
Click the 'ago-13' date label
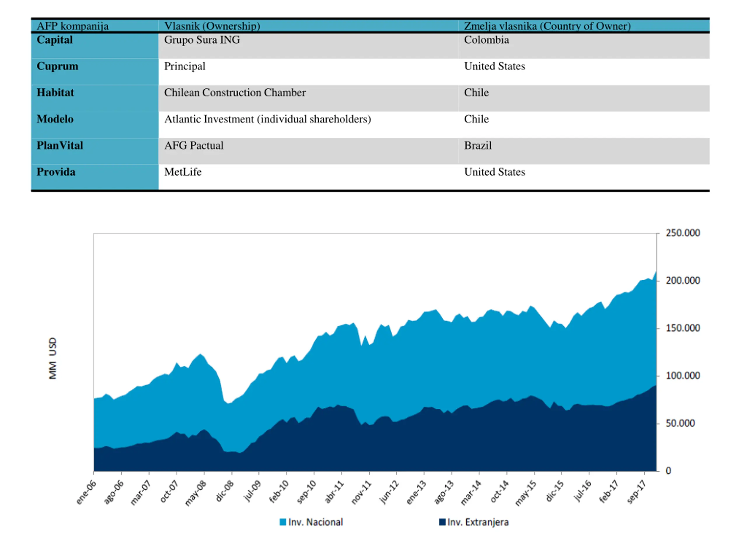click(x=444, y=493)
